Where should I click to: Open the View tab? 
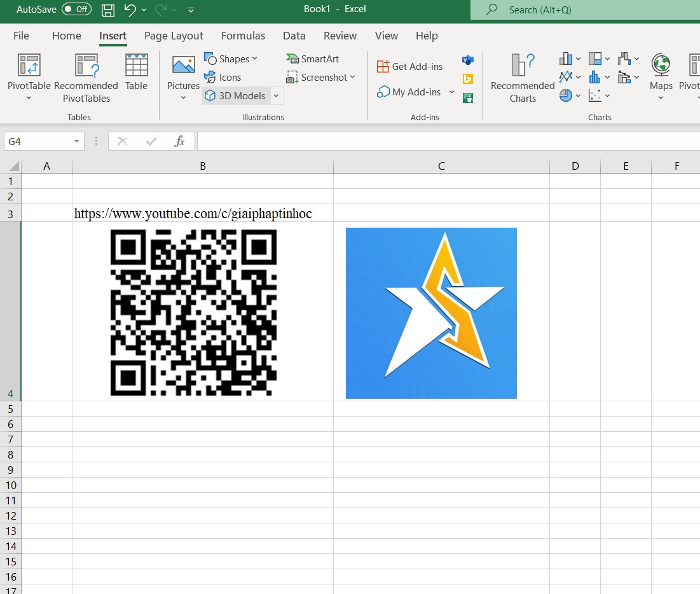point(386,36)
